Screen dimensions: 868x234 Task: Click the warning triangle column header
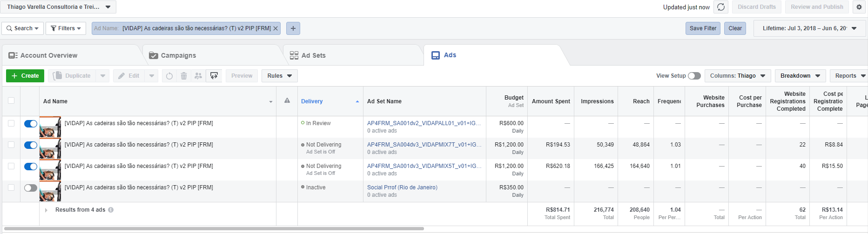point(287,101)
